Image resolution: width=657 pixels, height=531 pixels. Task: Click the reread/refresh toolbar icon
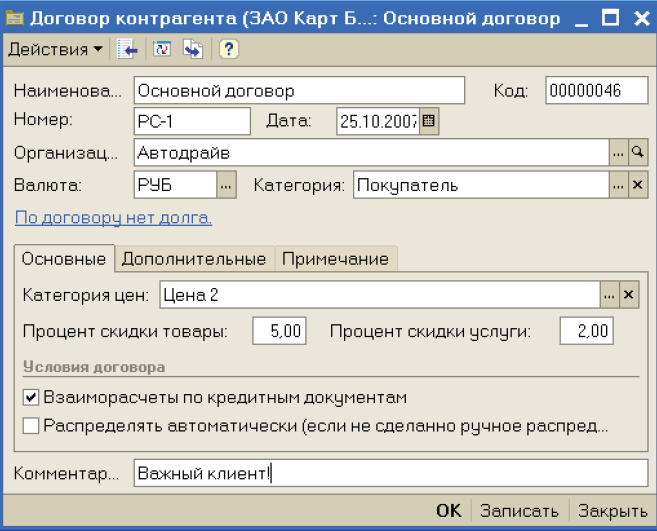pos(163,49)
